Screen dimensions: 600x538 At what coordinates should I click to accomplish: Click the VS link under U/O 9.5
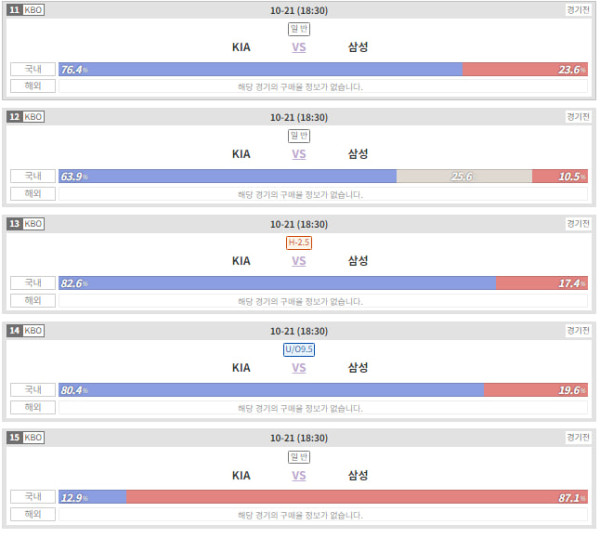299,368
